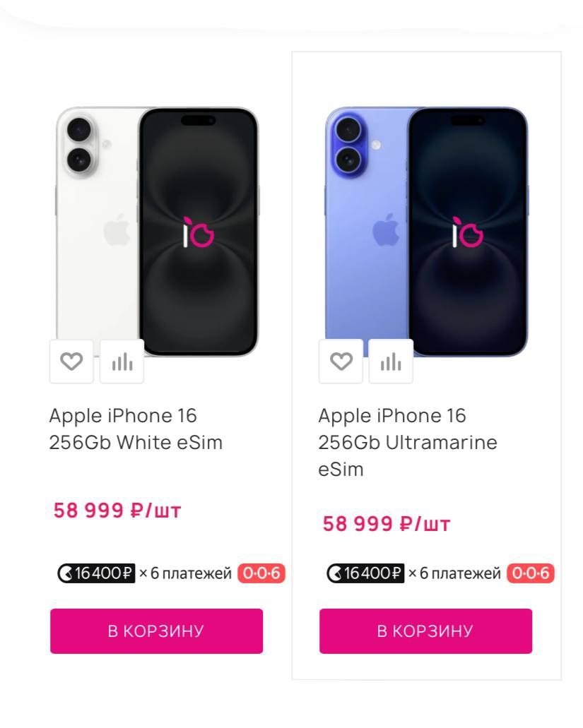
Task: Open Apple iPhone 16 256Gb White eSim title
Action: (136, 429)
